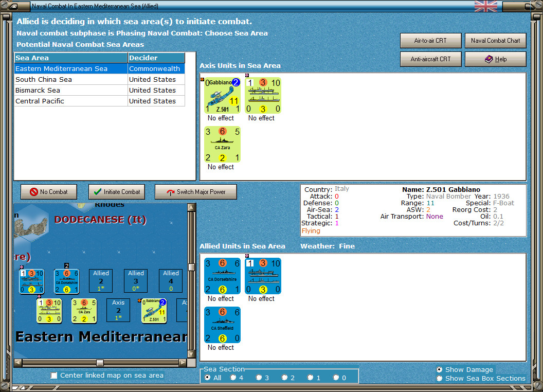Click Commonwealth decider cell
543x392 pixels.
coord(156,68)
